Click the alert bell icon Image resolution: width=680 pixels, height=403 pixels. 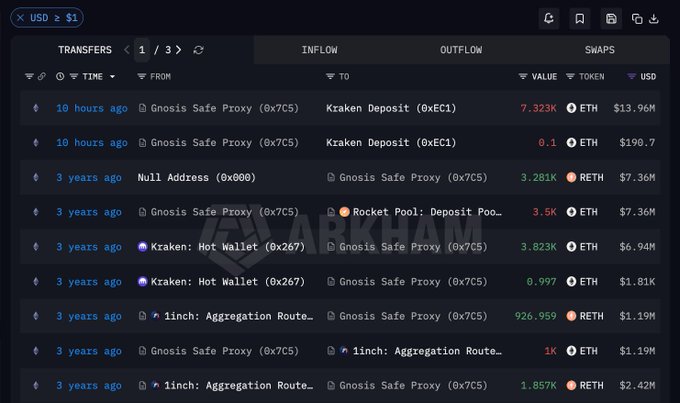point(549,18)
